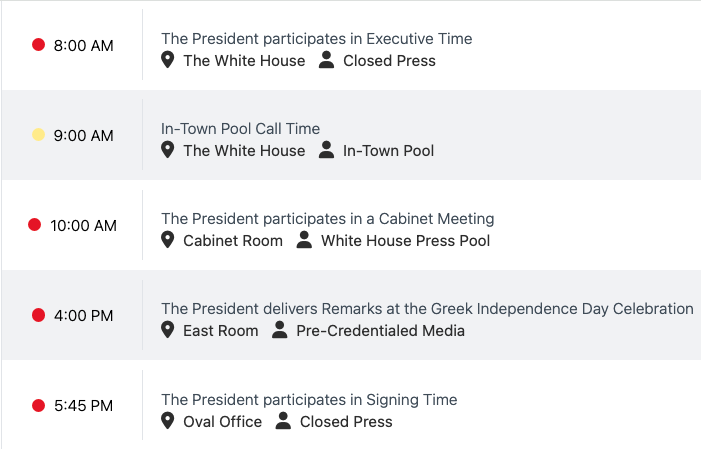Click location pin icon beside East Room
The height and width of the screenshot is (449, 701).
click(168, 330)
